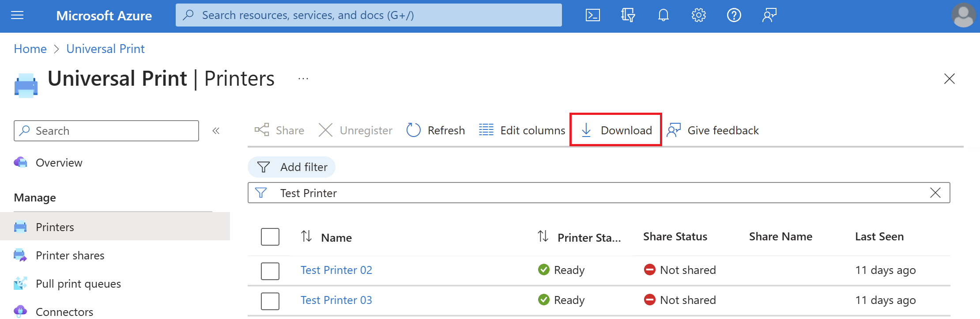
Task: Clear the Test Printer filter text
Action: tap(935, 193)
